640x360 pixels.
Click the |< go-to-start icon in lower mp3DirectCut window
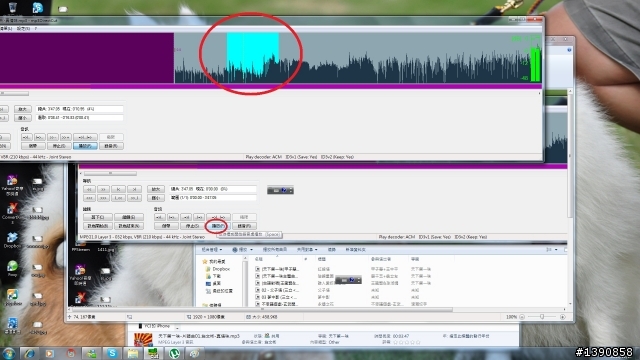pyautogui.click(x=119, y=189)
